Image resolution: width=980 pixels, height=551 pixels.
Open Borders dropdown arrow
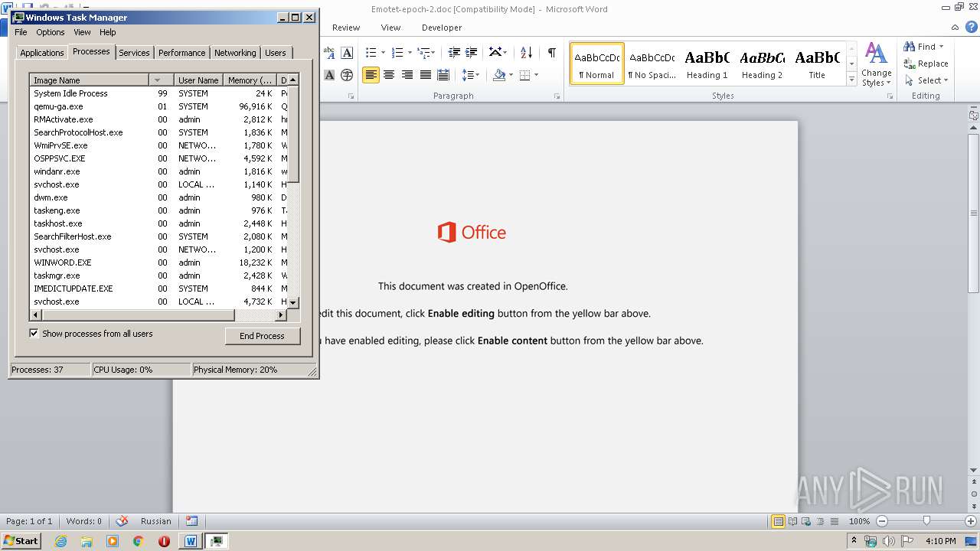coord(536,75)
